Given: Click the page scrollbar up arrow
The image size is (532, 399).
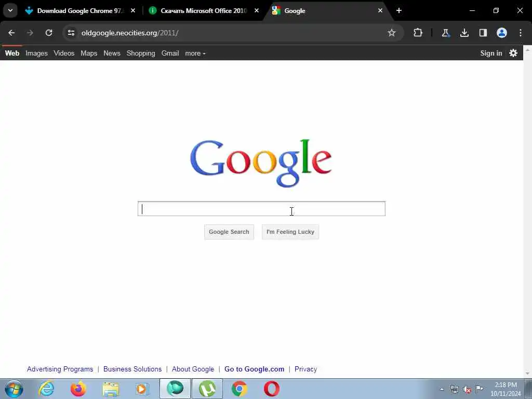Looking at the screenshot, I should pos(528,49).
